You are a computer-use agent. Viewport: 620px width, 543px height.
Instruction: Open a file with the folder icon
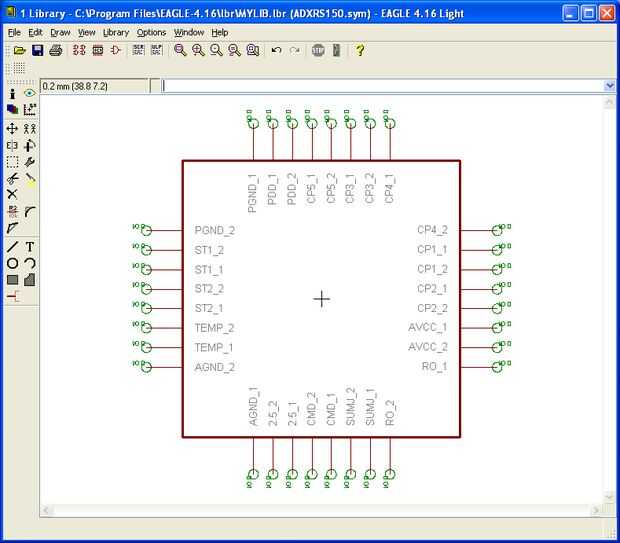[19, 50]
